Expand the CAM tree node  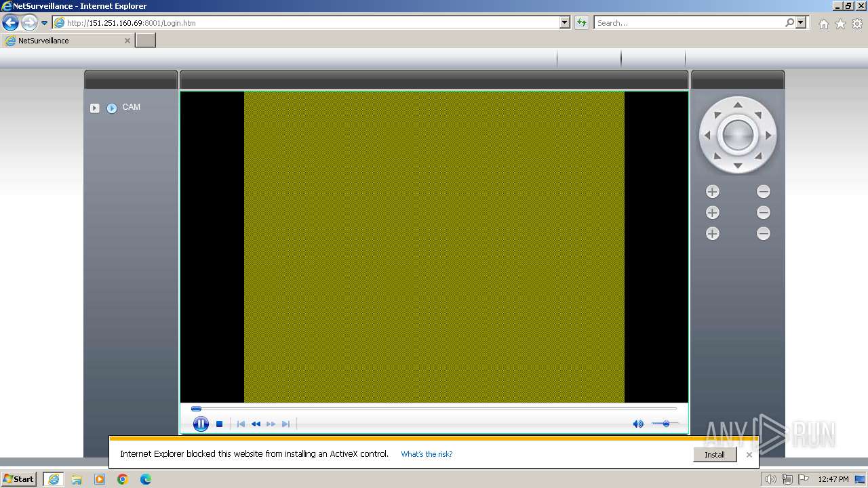pyautogui.click(x=94, y=108)
